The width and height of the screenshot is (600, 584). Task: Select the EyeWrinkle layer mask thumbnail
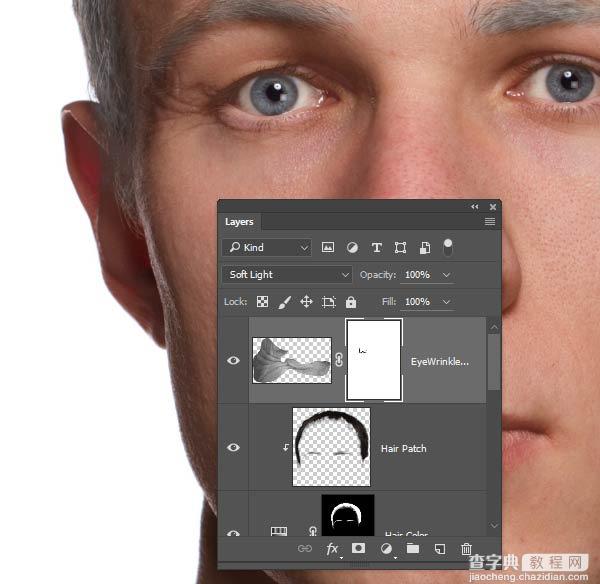tap(374, 360)
